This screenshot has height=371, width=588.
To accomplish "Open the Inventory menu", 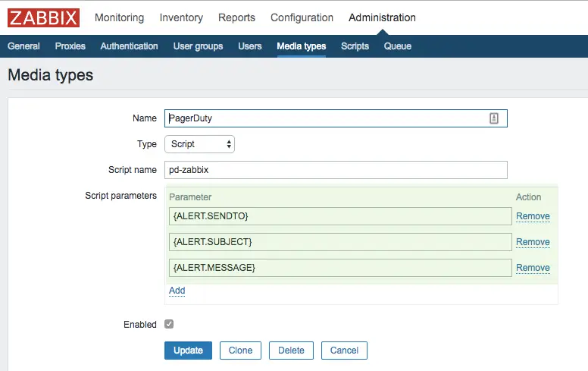I will [181, 17].
